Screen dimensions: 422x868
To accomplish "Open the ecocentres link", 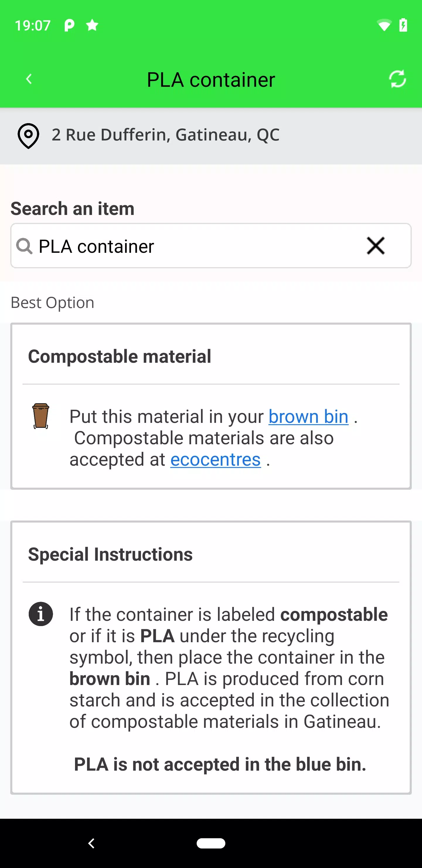I will pos(216,459).
